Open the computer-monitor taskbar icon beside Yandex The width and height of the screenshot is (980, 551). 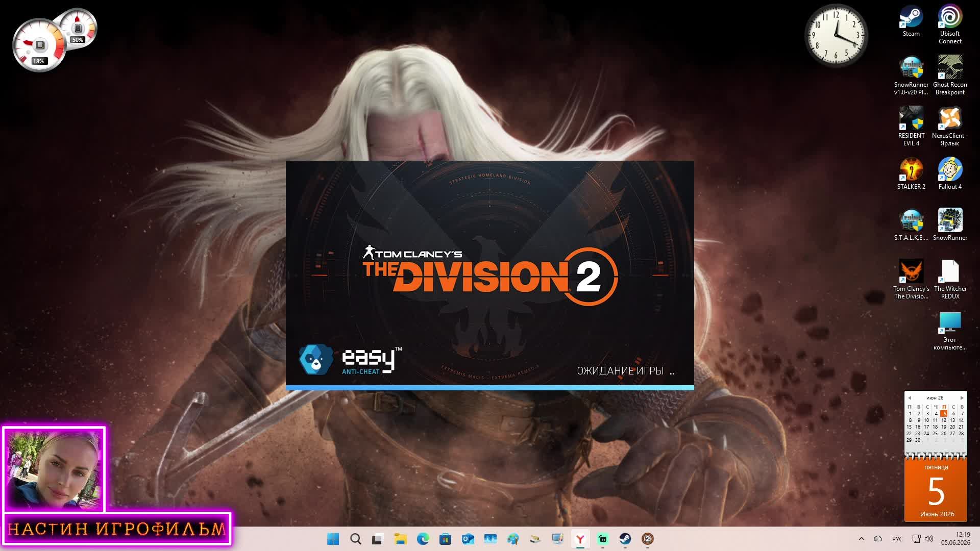(x=557, y=539)
